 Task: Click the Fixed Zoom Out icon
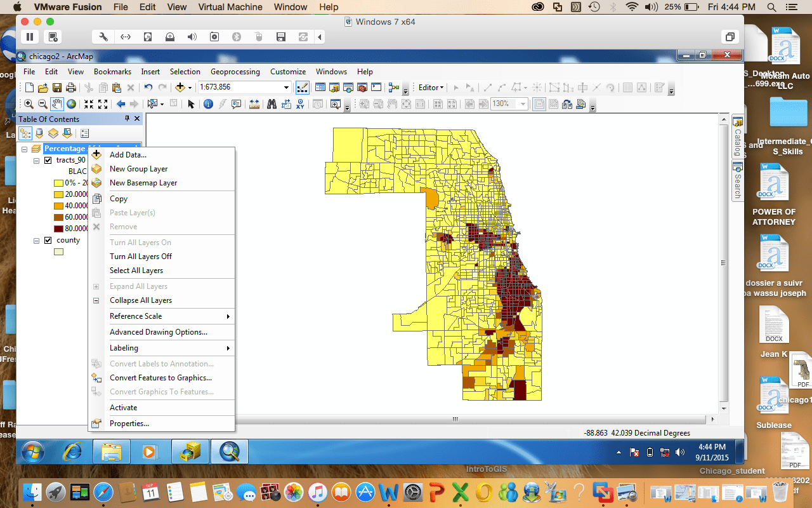103,104
